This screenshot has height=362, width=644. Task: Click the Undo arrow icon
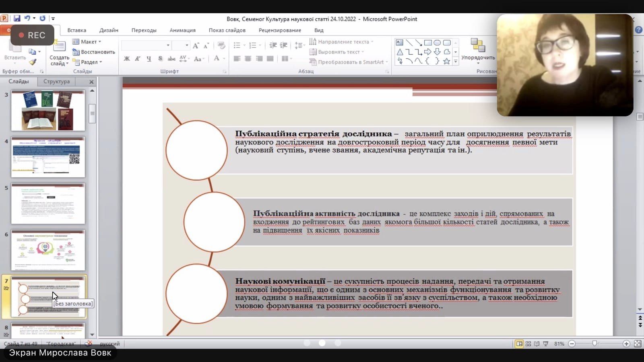[27, 19]
